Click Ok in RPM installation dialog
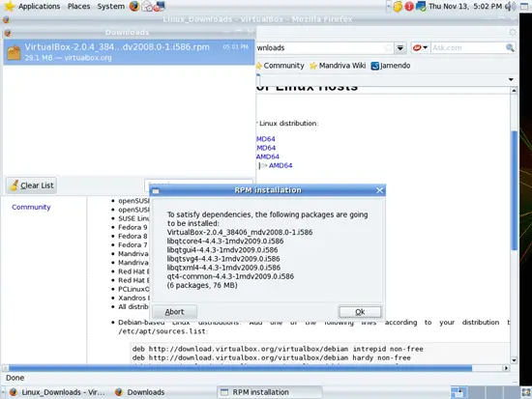532x399 pixels. 360,311
